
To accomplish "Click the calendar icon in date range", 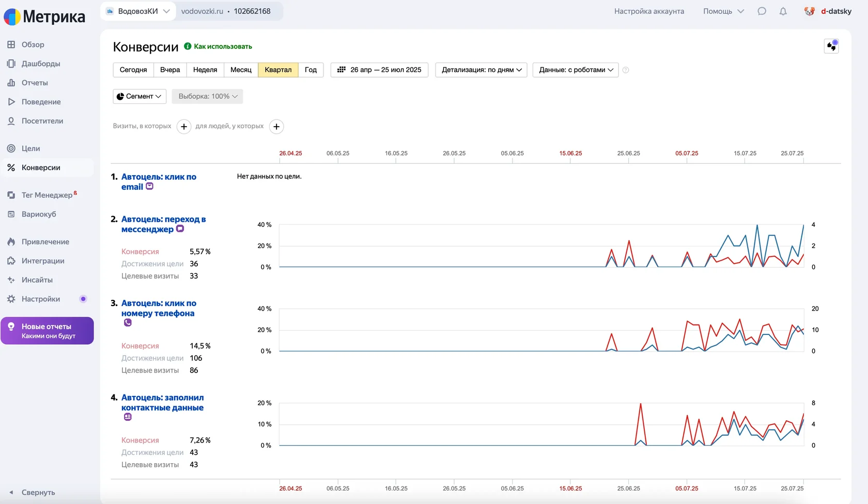I will [342, 70].
